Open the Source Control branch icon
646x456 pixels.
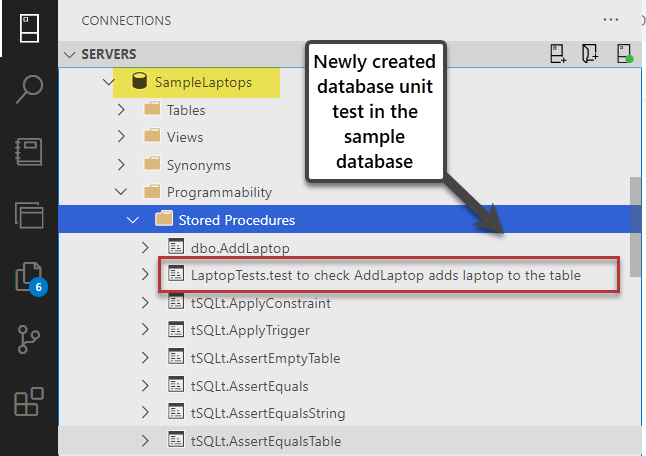(x=28, y=339)
